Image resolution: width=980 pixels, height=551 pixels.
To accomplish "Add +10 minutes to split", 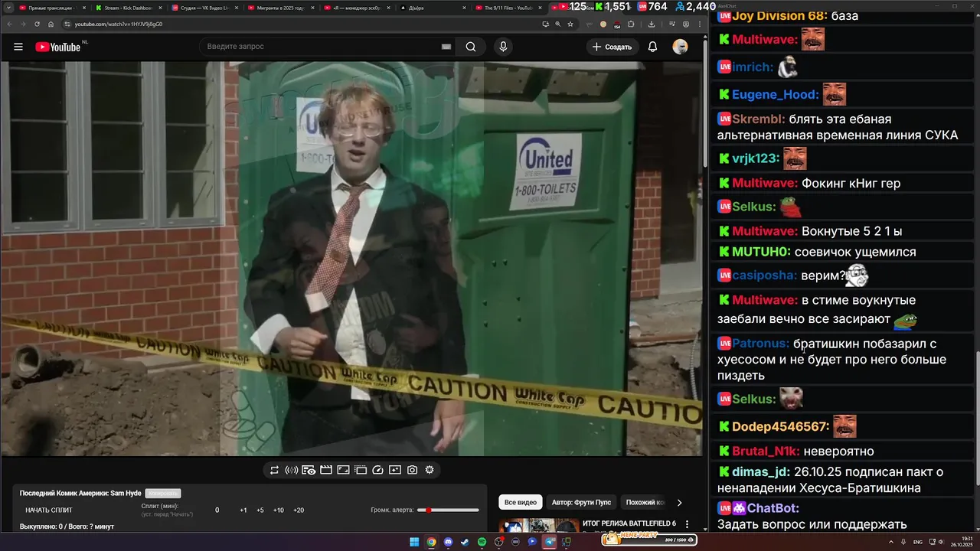I will [x=279, y=510].
